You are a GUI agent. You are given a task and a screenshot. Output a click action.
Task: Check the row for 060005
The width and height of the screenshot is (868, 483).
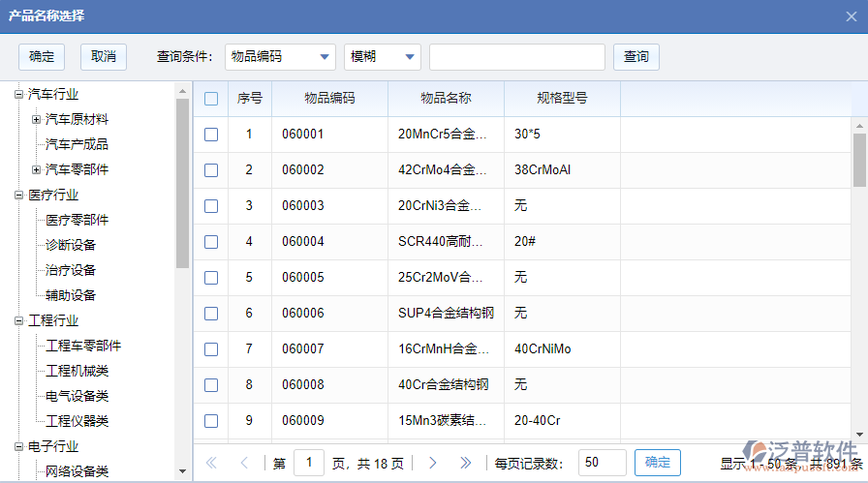point(211,278)
